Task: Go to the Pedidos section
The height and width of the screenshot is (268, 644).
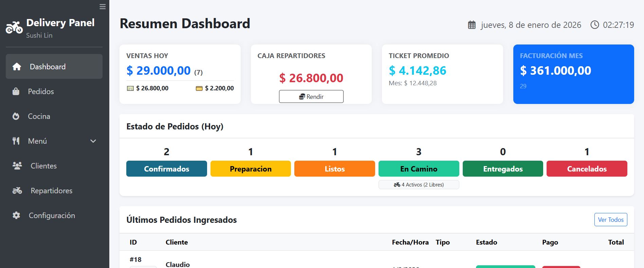Action: pyautogui.click(x=41, y=91)
